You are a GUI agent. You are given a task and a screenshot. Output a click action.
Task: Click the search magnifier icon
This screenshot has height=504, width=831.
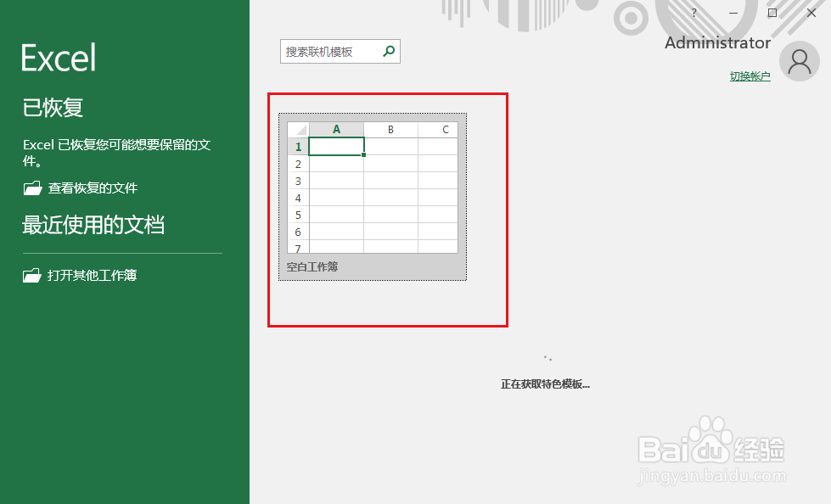(x=389, y=51)
